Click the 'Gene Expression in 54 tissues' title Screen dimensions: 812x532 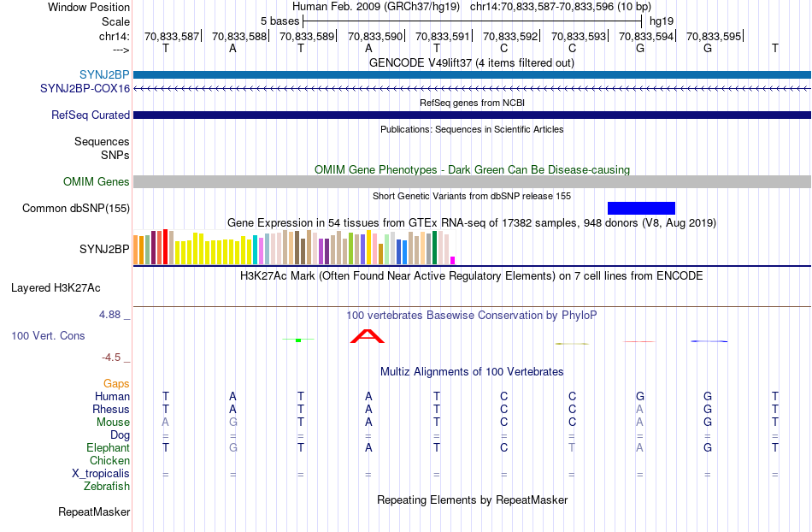coord(472,222)
